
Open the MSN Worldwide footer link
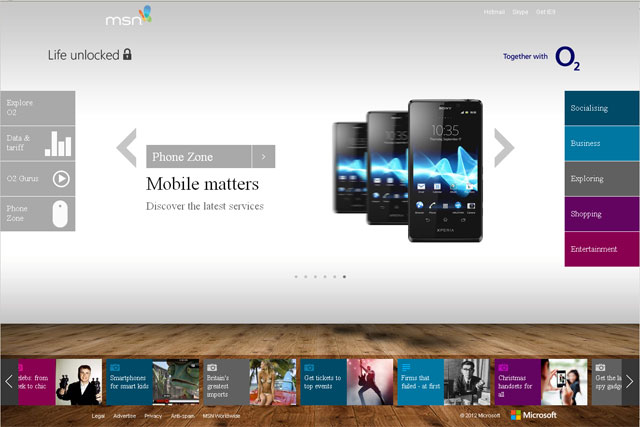pos(221,416)
